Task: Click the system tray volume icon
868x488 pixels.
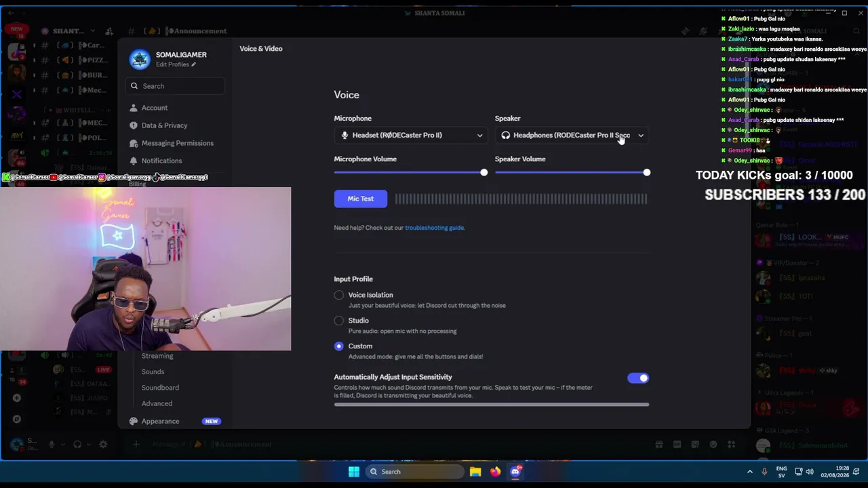Action: coord(810,472)
